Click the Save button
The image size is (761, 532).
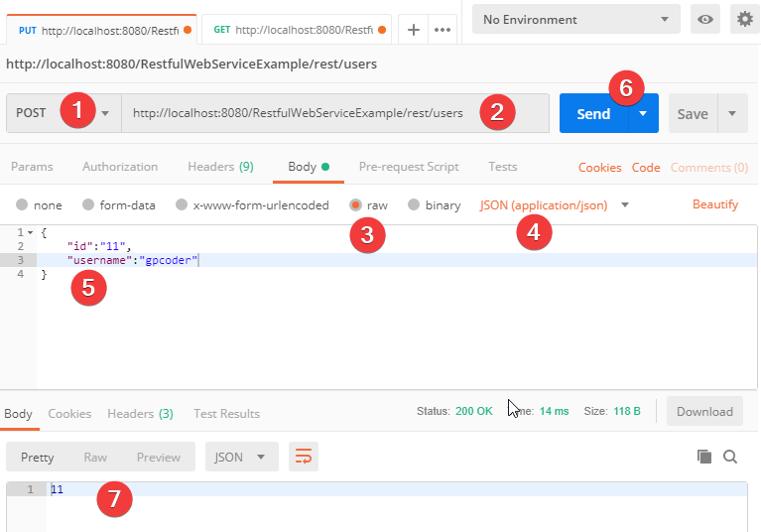pyautogui.click(x=693, y=113)
